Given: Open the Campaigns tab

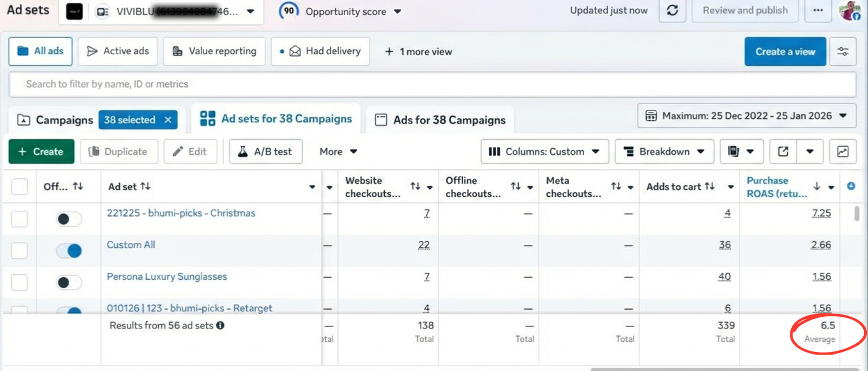Looking at the screenshot, I should tap(55, 120).
